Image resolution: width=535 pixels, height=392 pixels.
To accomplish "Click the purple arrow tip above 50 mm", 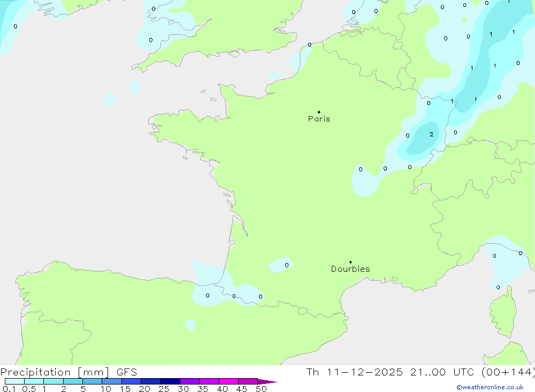I will (x=267, y=382).
